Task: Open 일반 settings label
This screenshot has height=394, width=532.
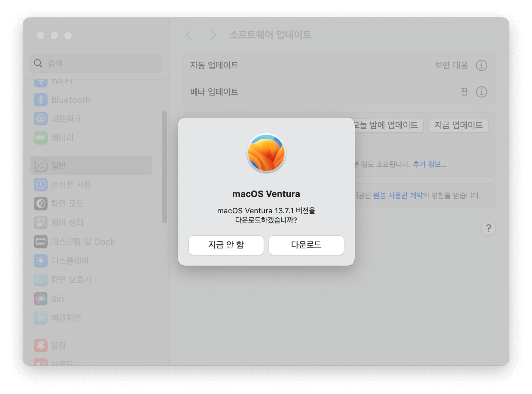Action: click(x=58, y=165)
